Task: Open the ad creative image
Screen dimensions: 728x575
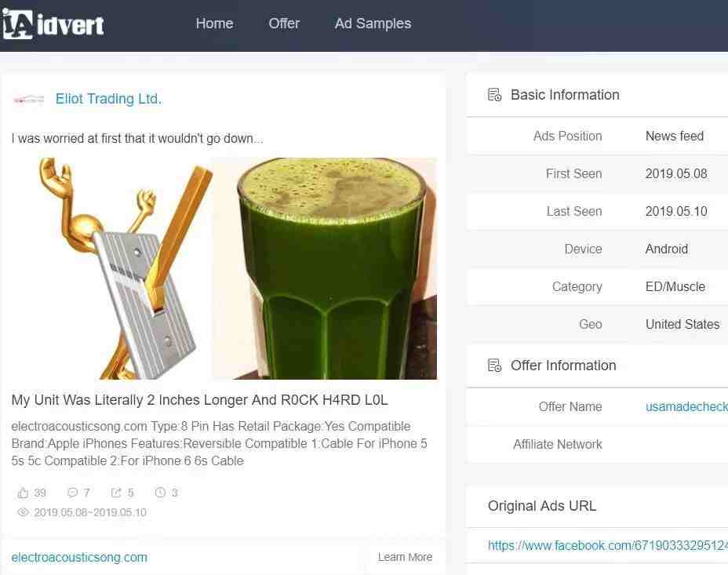Action: pos(224,268)
